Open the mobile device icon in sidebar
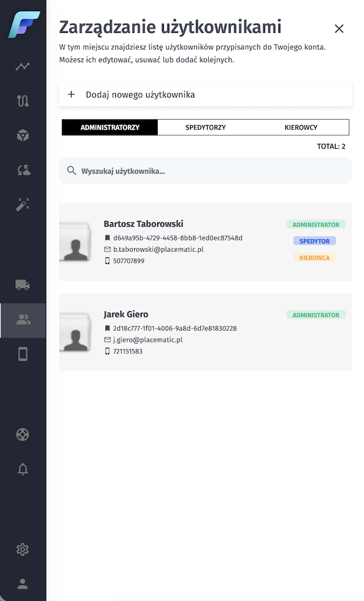The width and height of the screenshot is (364, 601). (23, 354)
